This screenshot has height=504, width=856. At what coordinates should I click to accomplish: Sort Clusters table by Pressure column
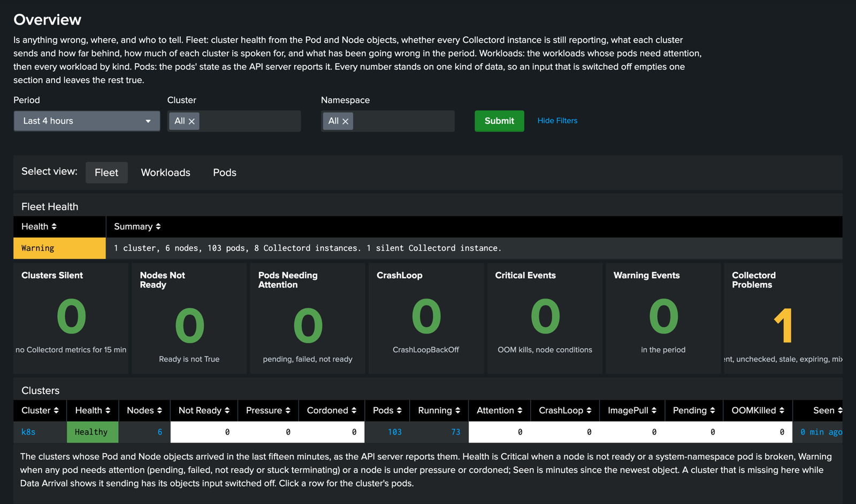pyautogui.click(x=268, y=410)
